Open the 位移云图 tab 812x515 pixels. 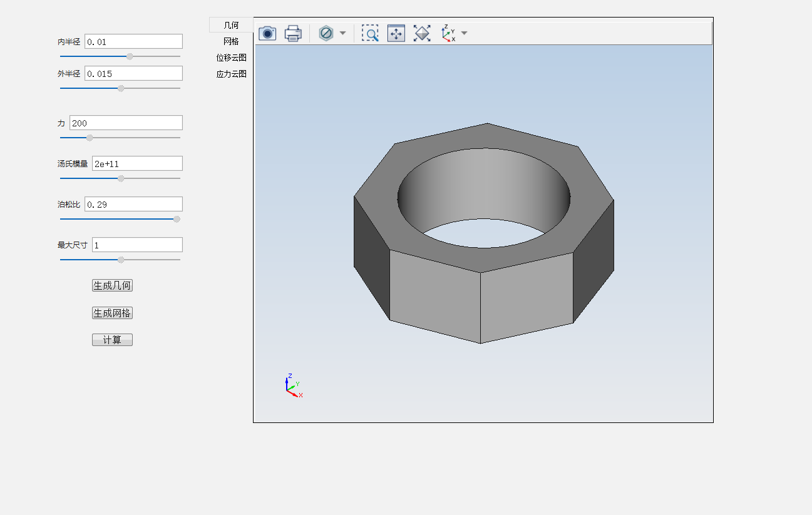click(x=231, y=58)
